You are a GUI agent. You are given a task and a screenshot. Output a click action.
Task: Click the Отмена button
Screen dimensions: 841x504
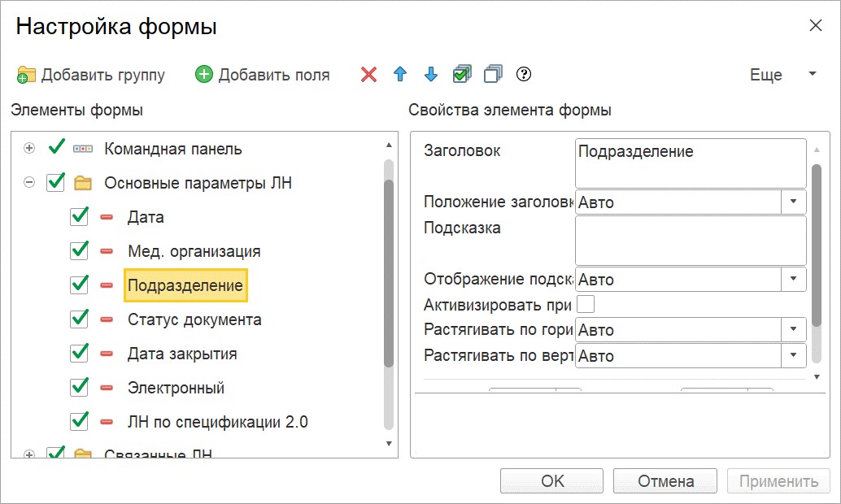pyautogui.click(x=665, y=481)
